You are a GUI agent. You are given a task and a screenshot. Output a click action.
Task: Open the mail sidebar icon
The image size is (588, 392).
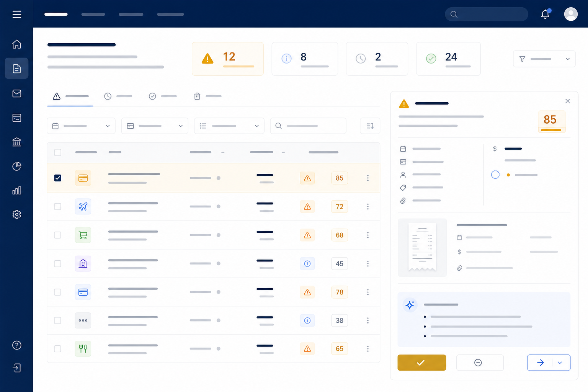(16, 93)
